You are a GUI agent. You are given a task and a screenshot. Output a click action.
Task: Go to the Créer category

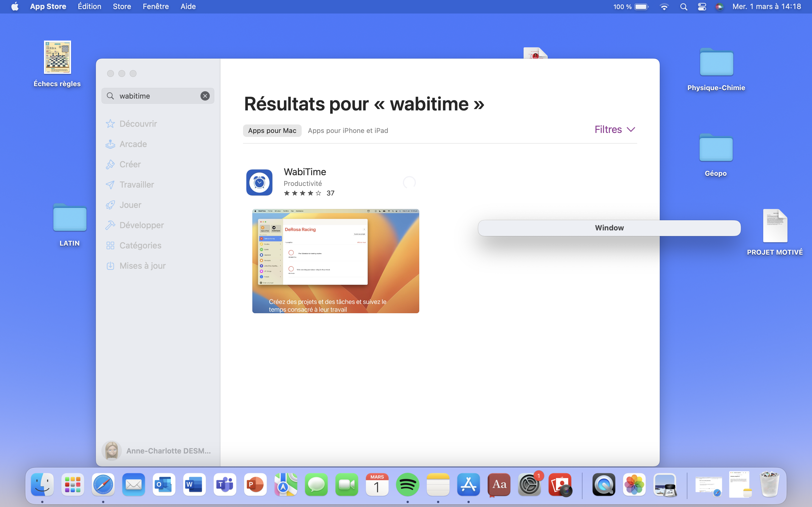click(130, 164)
